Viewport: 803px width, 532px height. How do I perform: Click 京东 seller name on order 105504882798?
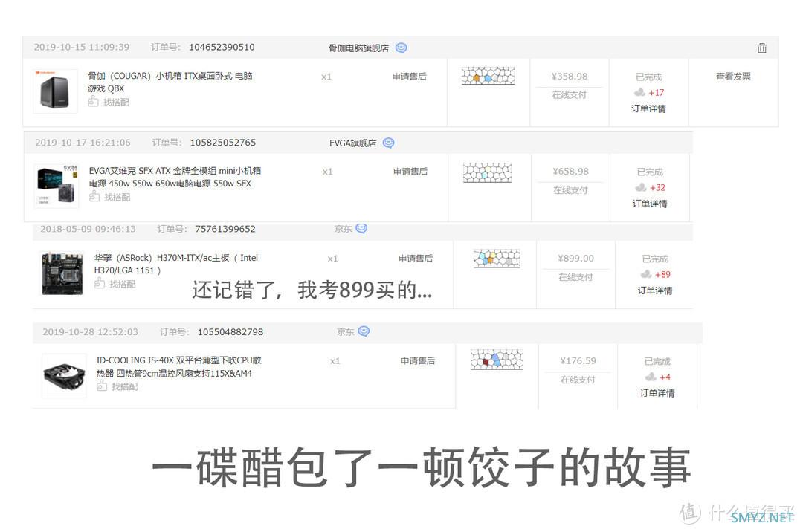[x=345, y=332]
